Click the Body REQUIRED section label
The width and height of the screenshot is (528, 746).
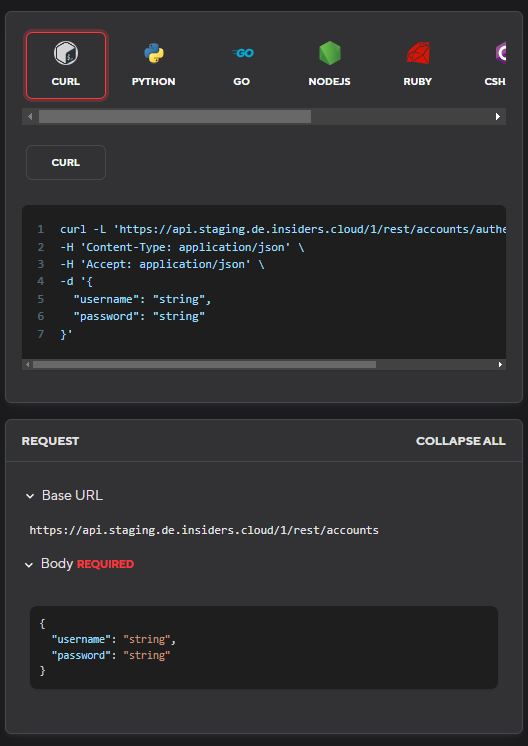(88, 564)
